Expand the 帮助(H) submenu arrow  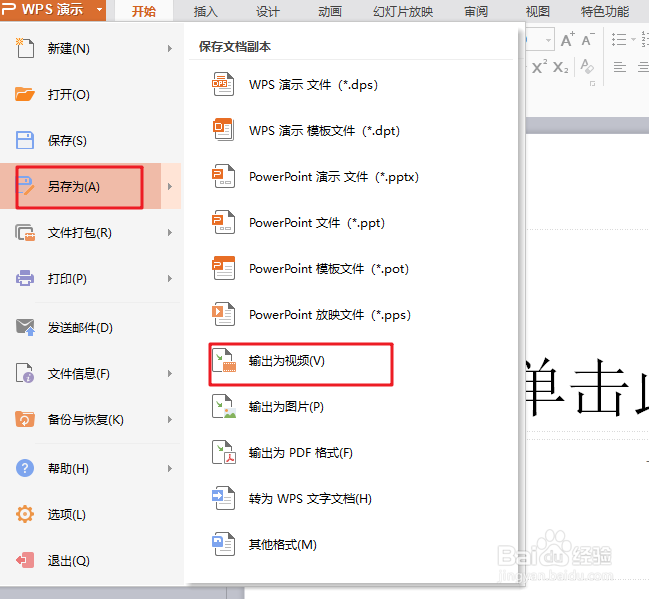click(170, 469)
